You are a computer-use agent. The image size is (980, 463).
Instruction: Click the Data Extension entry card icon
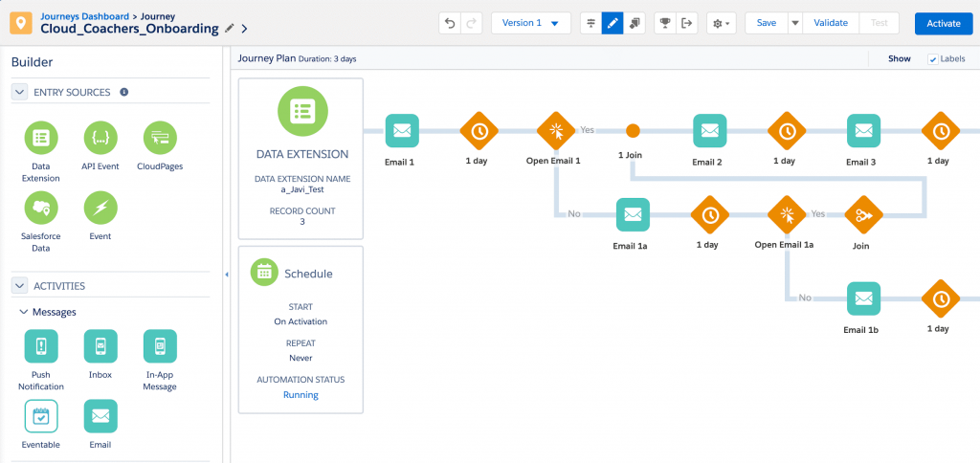pyautogui.click(x=302, y=111)
